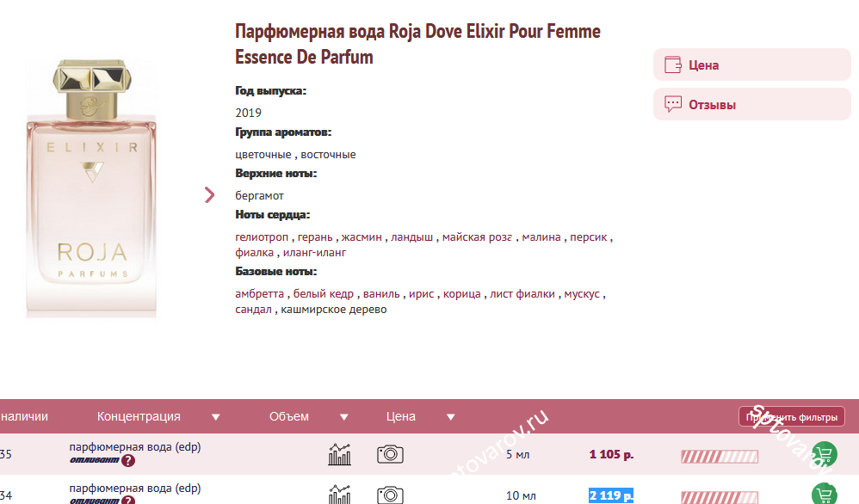
Task: Open the сандал base note link
Action: click(253, 309)
